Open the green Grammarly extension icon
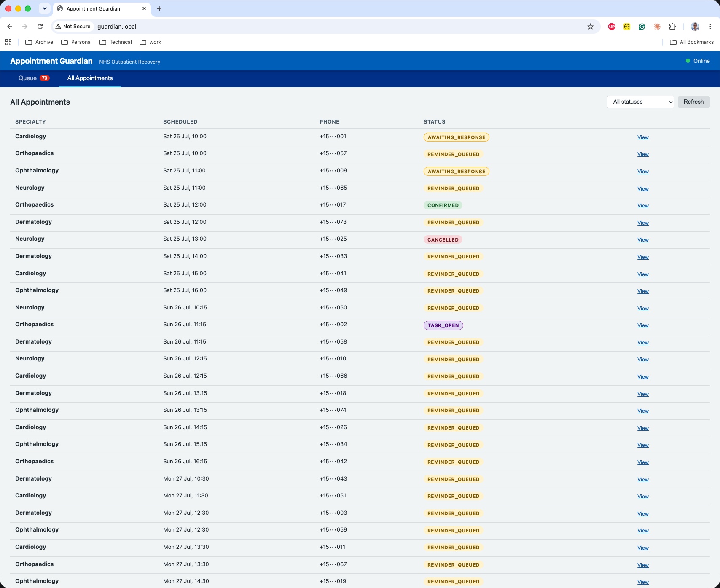Image resolution: width=720 pixels, height=588 pixels. 642,27
